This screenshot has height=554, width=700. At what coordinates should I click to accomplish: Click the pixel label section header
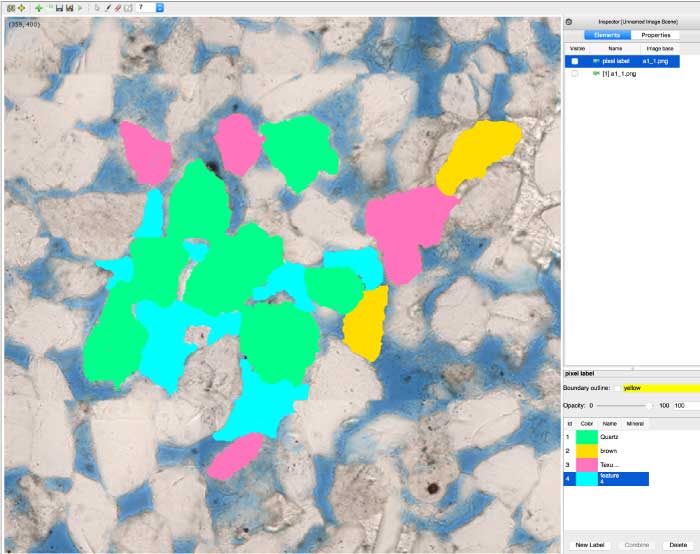click(579, 374)
